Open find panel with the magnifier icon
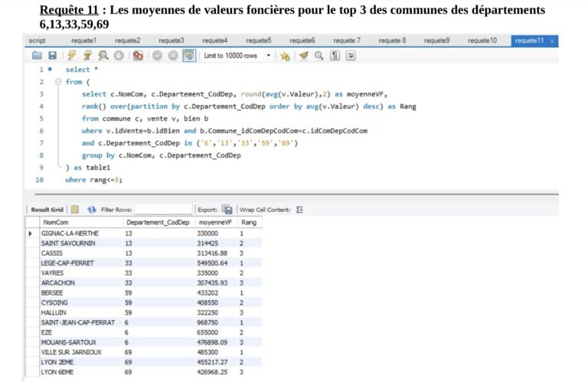588x382 pixels. (318, 55)
